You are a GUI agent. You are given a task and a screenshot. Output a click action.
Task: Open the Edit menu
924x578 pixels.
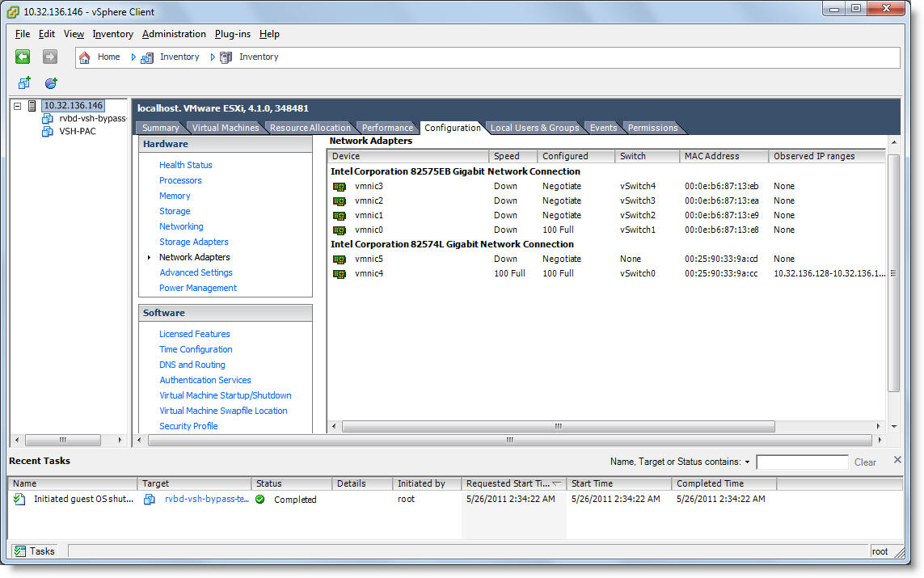[47, 34]
